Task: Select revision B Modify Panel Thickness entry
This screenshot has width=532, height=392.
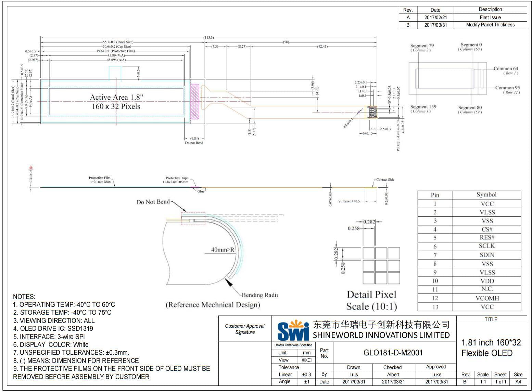Action: [490, 25]
